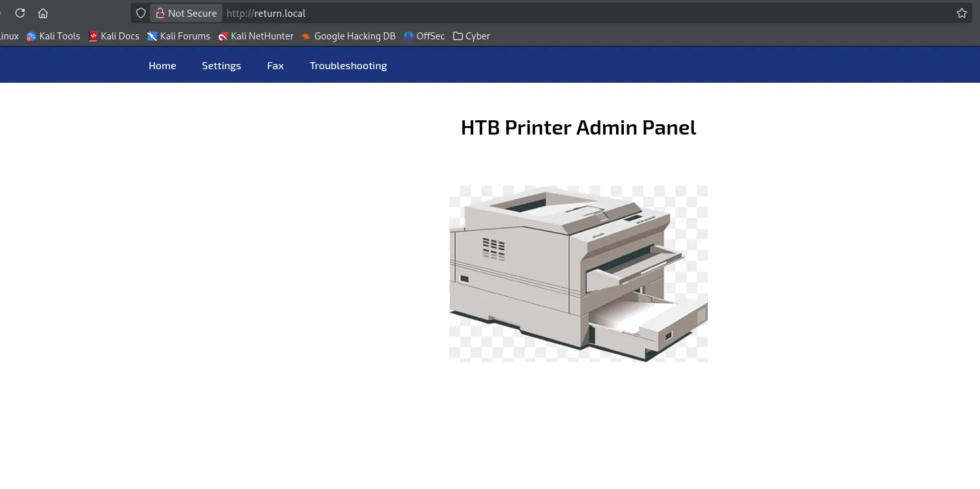
Task: Open the Kali Docs bookmark
Action: pos(114,36)
